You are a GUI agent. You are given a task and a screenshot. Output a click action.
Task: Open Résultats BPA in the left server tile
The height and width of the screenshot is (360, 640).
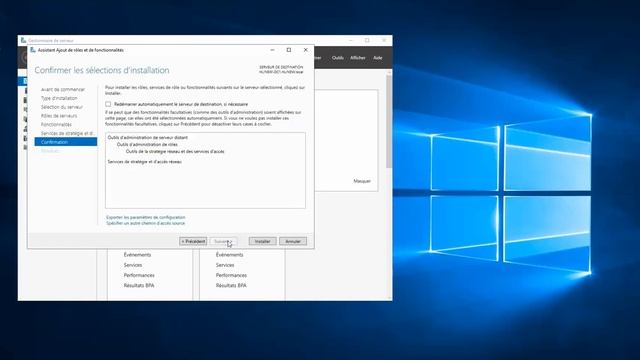point(139,285)
